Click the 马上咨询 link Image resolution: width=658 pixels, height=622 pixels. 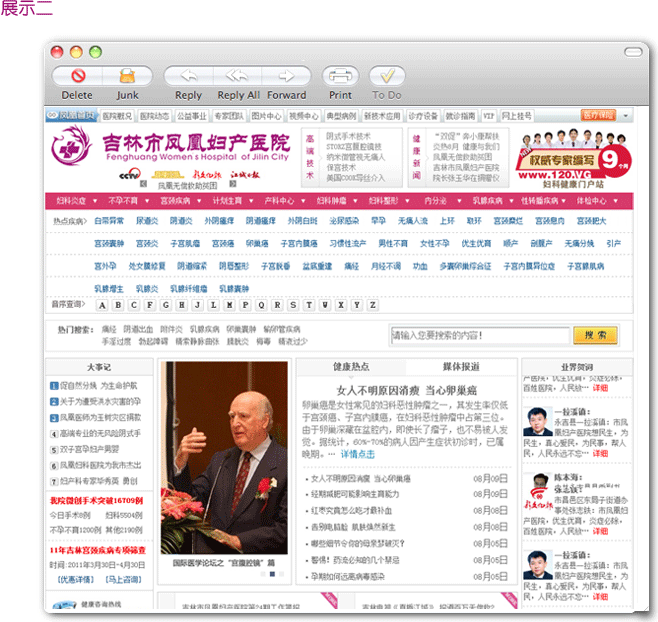(x=123, y=580)
